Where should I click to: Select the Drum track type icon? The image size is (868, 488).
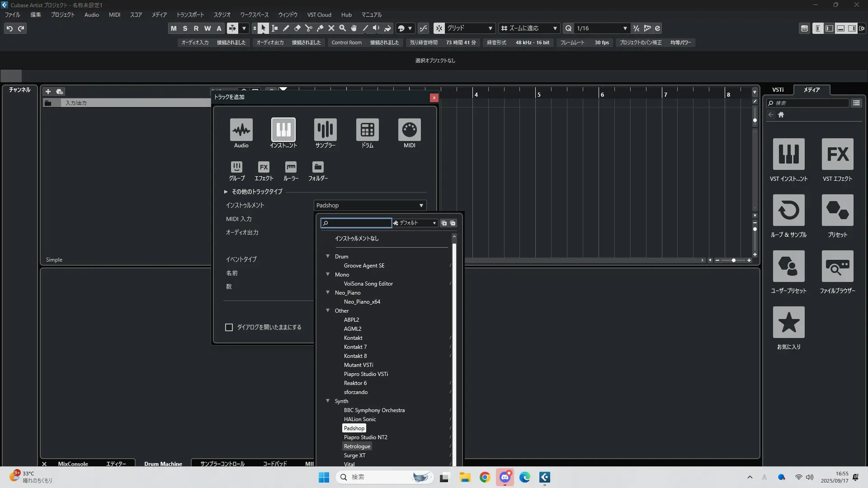[x=367, y=130]
